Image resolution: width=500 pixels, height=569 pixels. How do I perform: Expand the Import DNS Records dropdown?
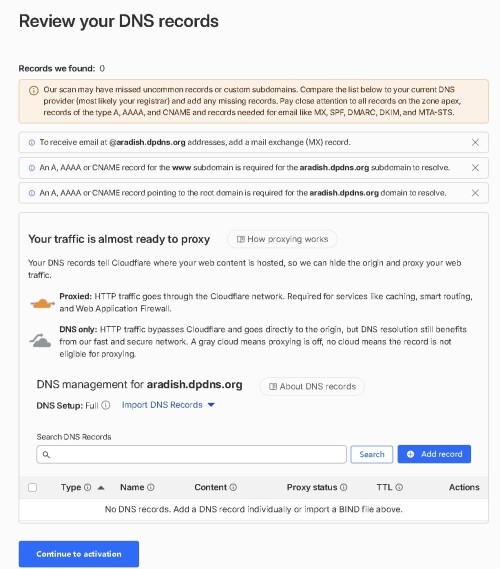pyautogui.click(x=168, y=405)
